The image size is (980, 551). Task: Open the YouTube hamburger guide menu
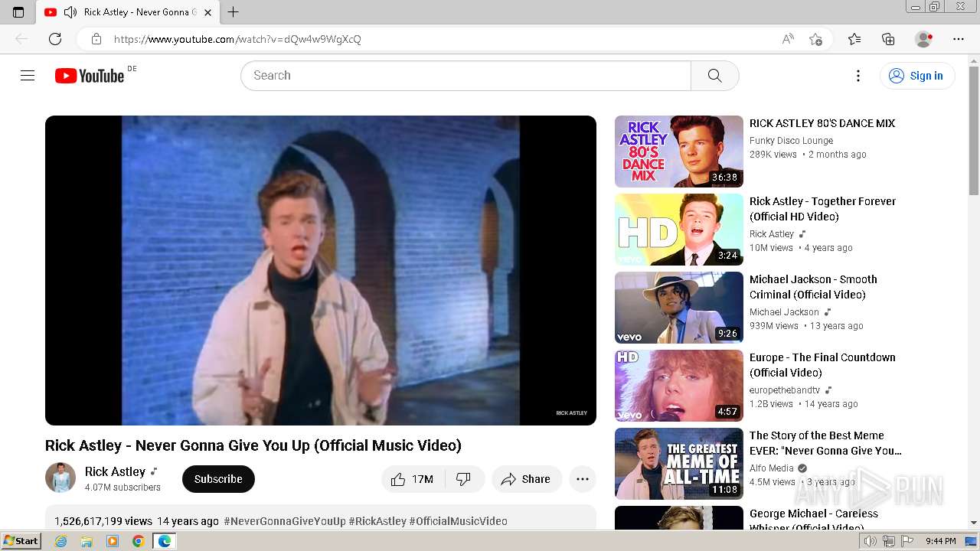pyautogui.click(x=28, y=75)
